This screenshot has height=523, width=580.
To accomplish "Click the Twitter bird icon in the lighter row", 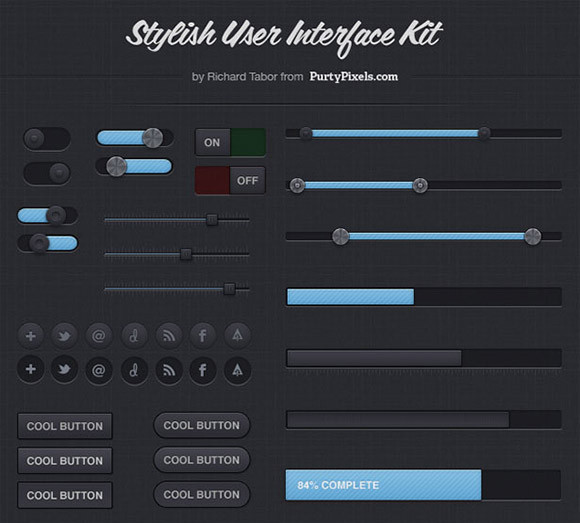I will [64, 336].
